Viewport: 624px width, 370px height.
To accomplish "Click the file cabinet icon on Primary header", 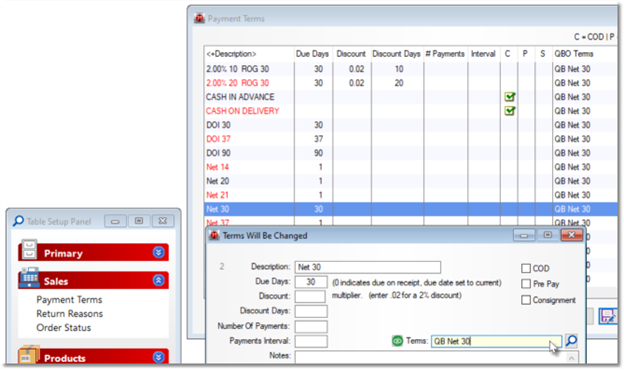I will point(29,250).
